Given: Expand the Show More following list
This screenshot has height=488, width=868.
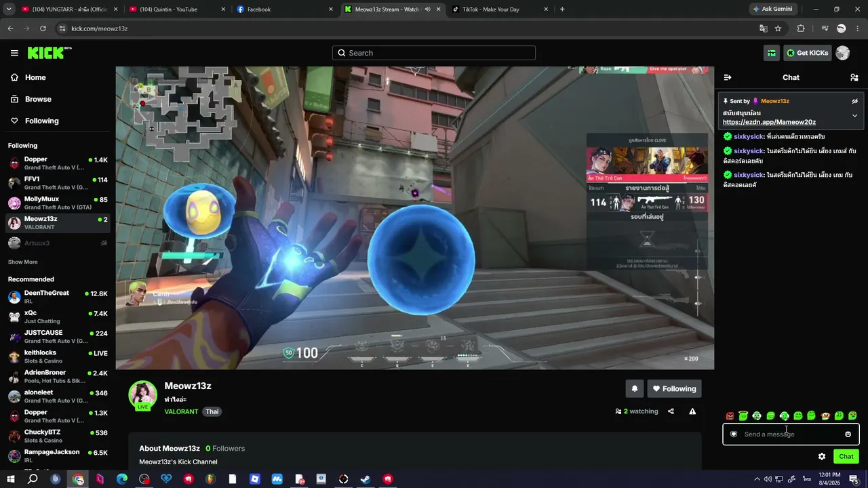Looking at the screenshot, I should 23,262.
